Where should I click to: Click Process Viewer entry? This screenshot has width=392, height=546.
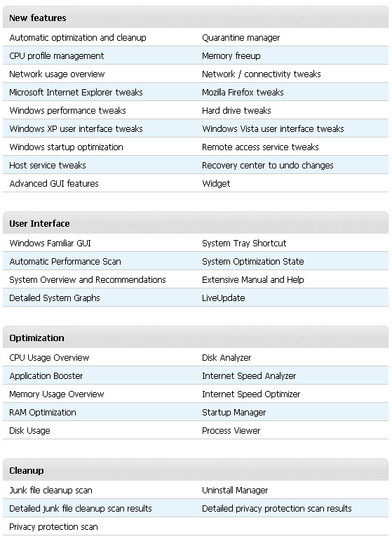pyautogui.click(x=231, y=431)
